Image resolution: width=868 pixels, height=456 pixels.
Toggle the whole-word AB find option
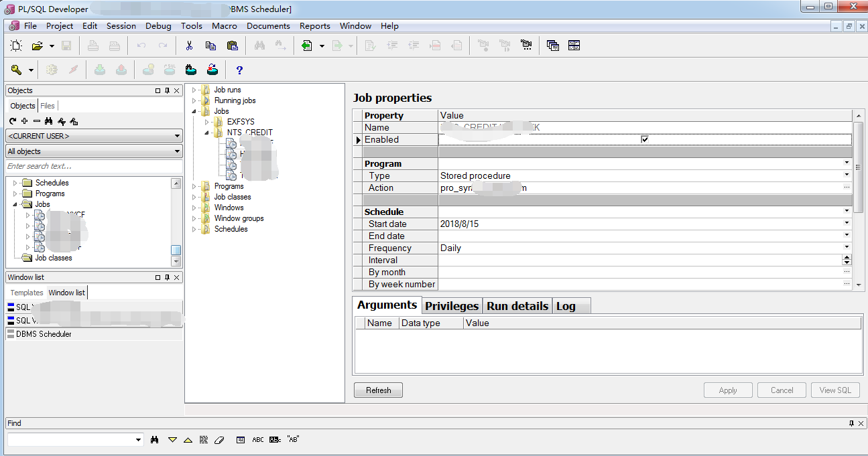point(275,440)
